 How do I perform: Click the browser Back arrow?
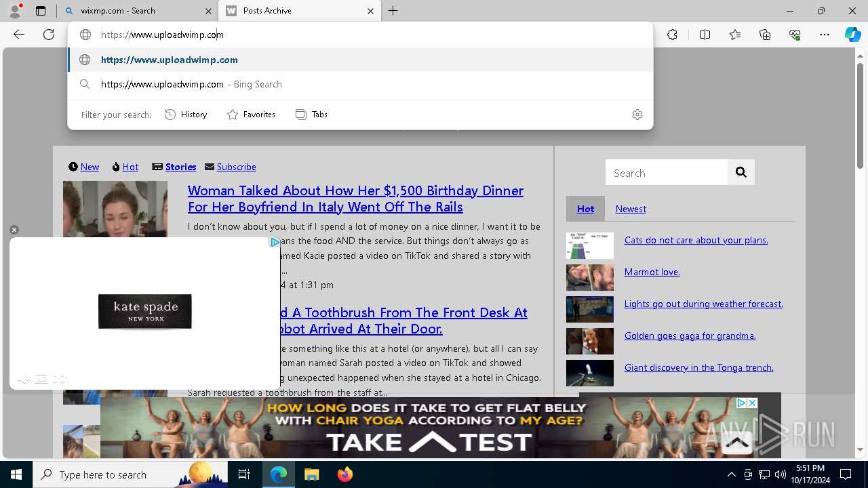coord(19,35)
